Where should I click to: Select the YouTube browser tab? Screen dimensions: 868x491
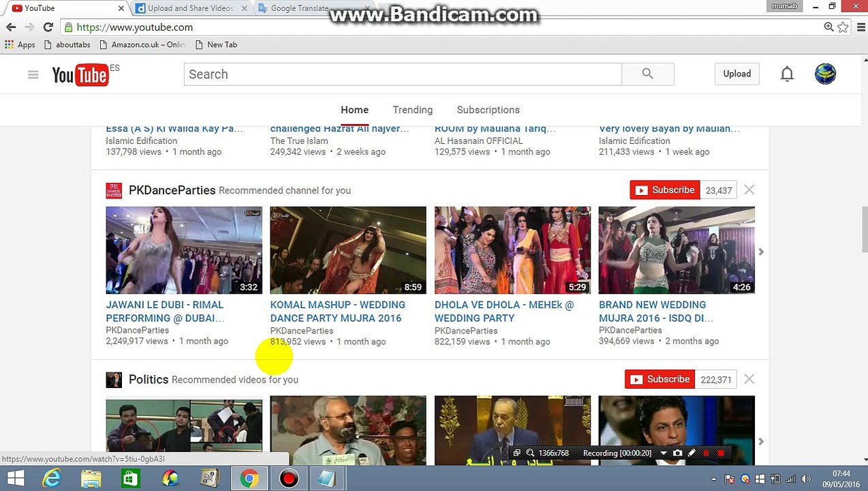pos(65,8)
